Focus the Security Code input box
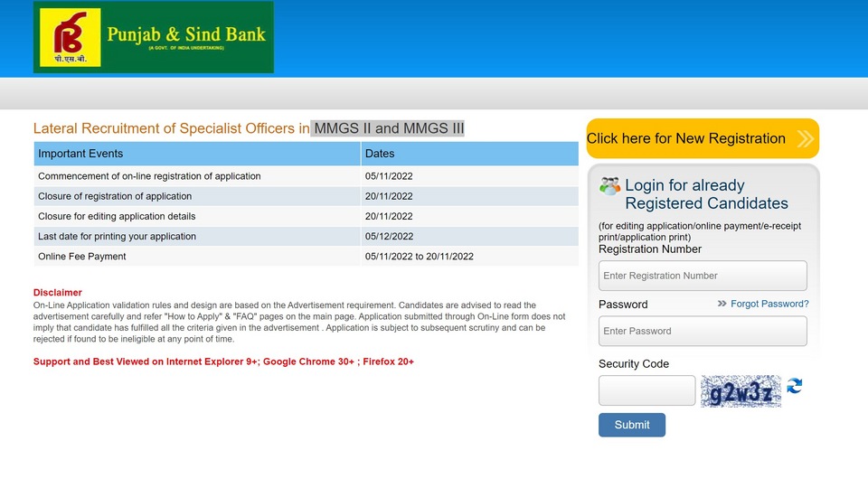The width and height of the screenshot is (868, 488). coord(646,390)
